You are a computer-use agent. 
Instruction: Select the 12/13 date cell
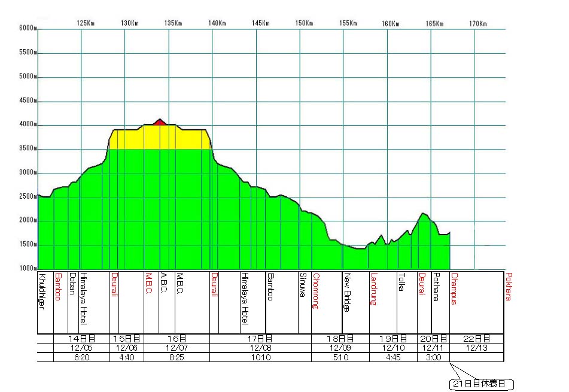pyautogui.click(x=477, y=348)
